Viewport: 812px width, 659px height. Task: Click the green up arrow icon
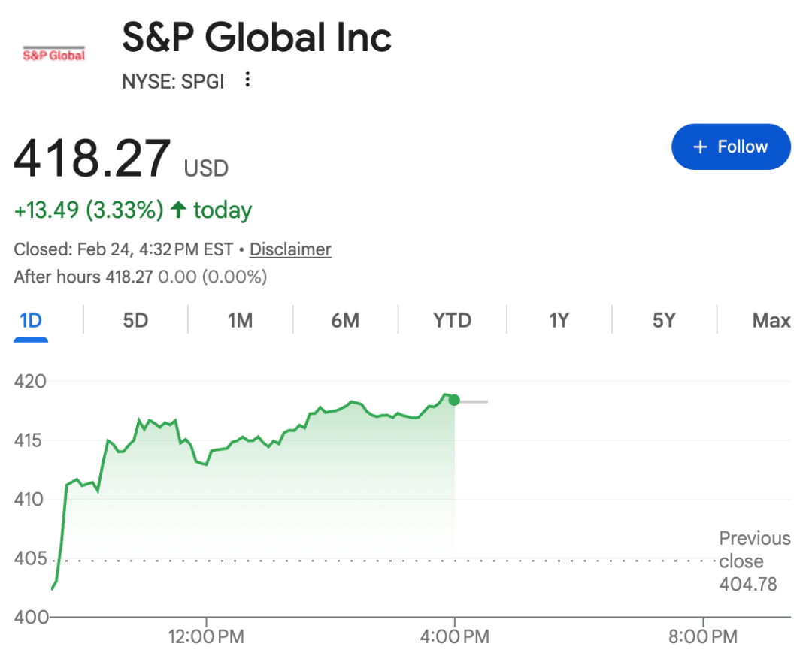coord(178,210)
